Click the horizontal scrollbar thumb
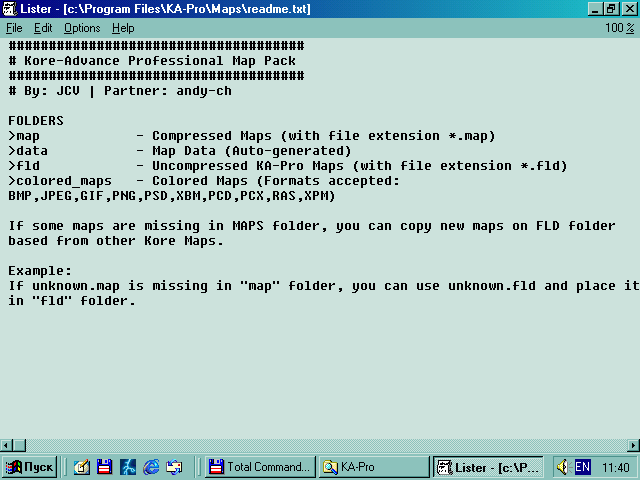The image size is (640, 480). (19, 445)
